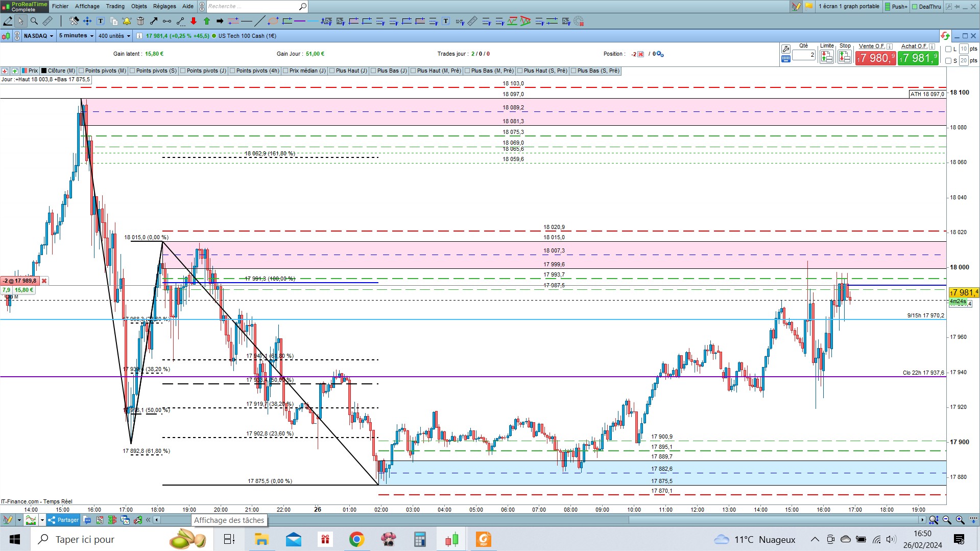The height and width of the screenshot is (551, 980).
Task: Click the red Vente O.F. sell button
Action: (x=876, y=58)
